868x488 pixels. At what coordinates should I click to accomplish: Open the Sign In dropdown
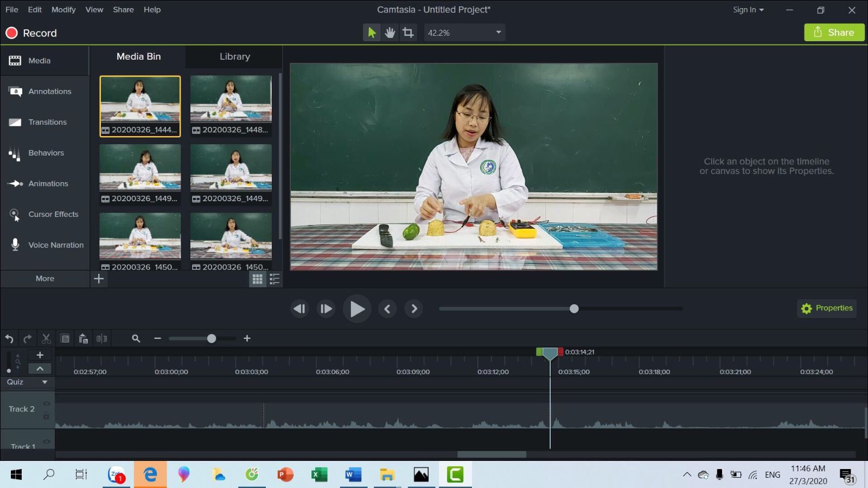(x=748, y=10)
